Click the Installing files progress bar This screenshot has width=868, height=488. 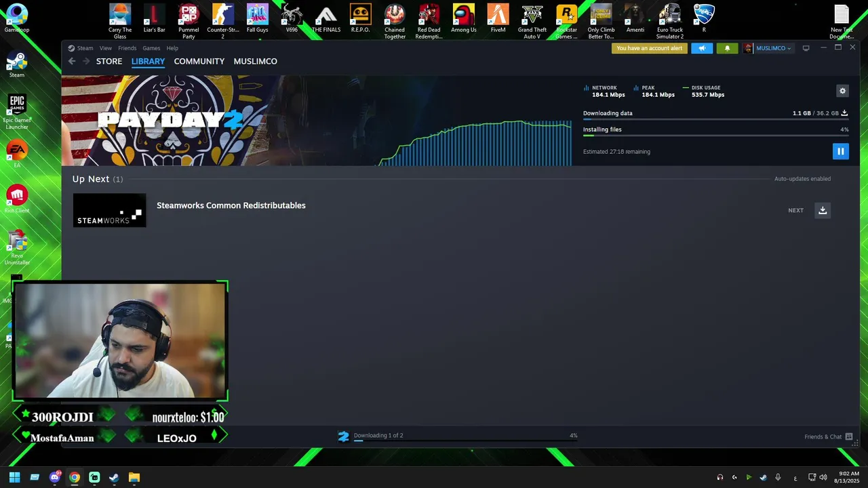(x=715, y=136)
